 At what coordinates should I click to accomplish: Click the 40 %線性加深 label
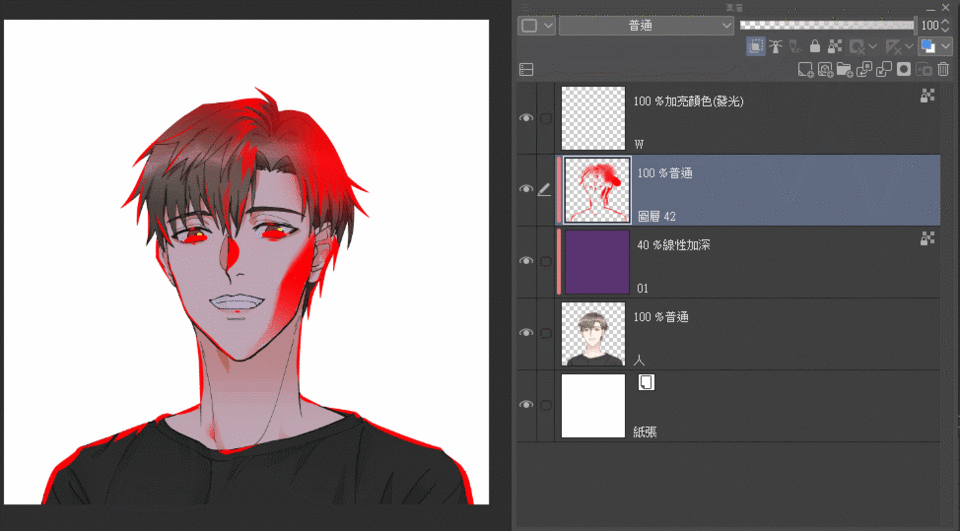tap(673, 245)
